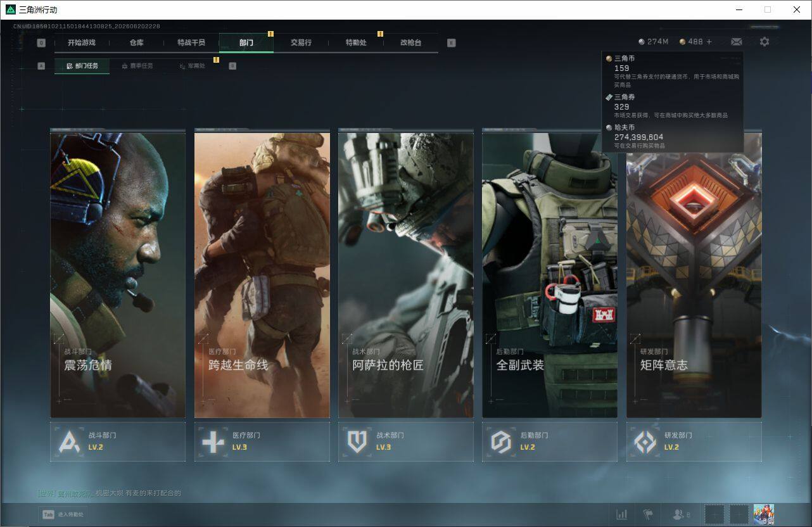Go to the 交易行 tab
Viewport: 812px width, 527px height.
coord(301,42)
